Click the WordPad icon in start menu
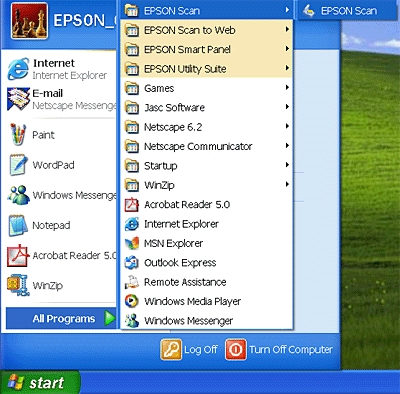The width and height of the screenshot is (400, 394). point(18,165)
